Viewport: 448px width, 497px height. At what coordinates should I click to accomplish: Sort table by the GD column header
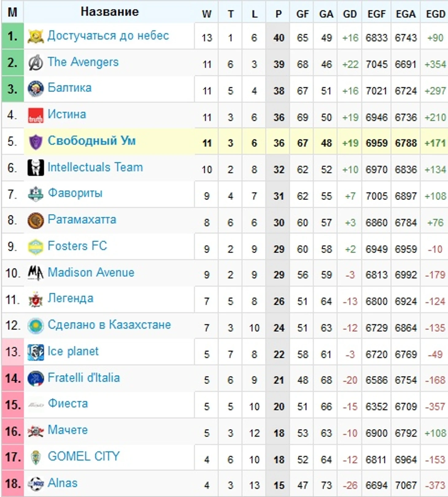tap(350, 14)
